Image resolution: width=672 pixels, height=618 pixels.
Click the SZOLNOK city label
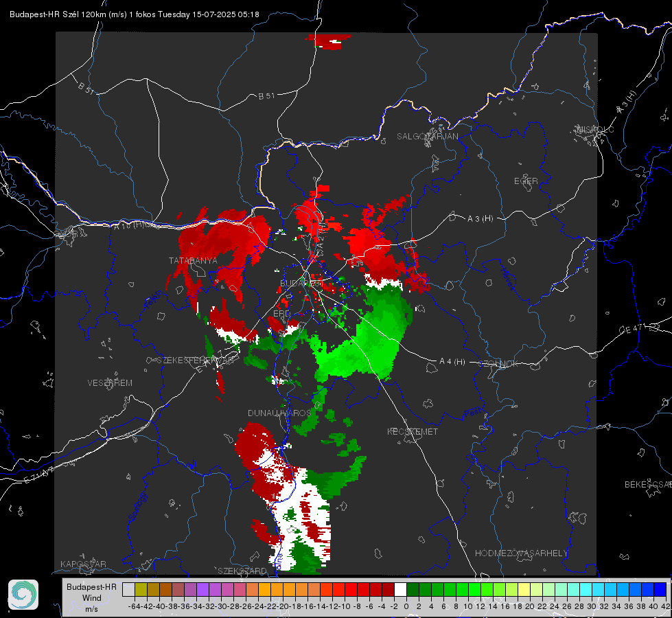point(498,364)
